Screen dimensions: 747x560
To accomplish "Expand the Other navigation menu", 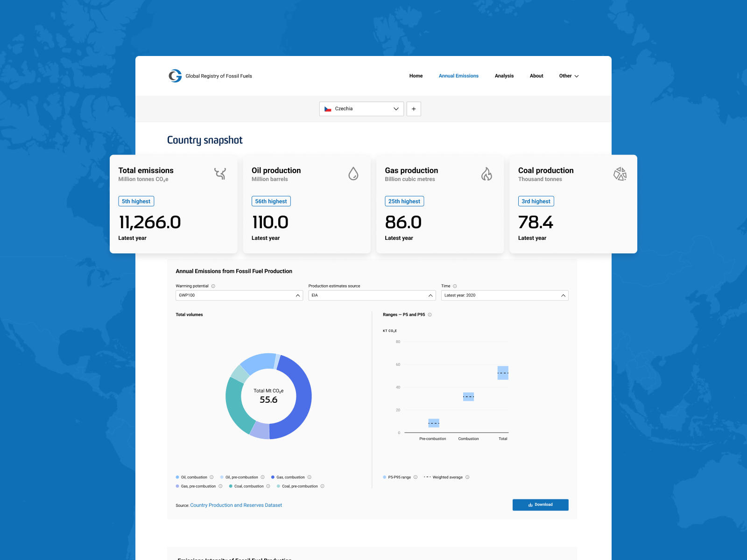I will coord(569,76).
